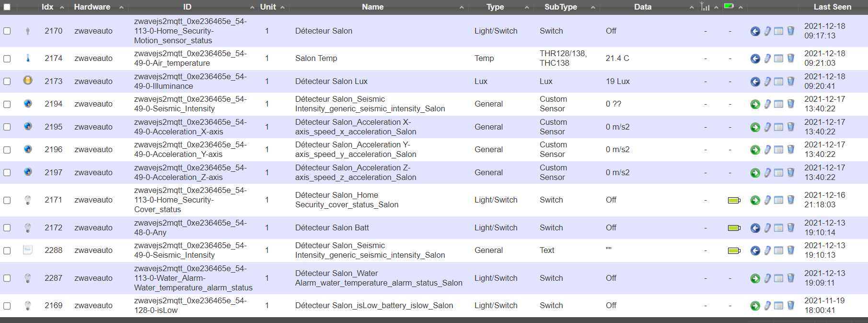This screenshot has height=323, width=868.
Task: Delete Salon Temp with the trash icon
Action: pos(791,59)
